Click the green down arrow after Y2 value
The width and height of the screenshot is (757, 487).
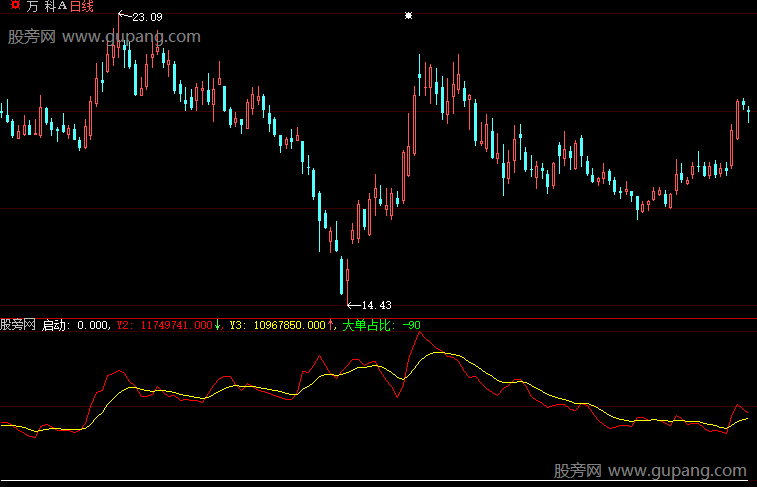click(x=218, y=325)
